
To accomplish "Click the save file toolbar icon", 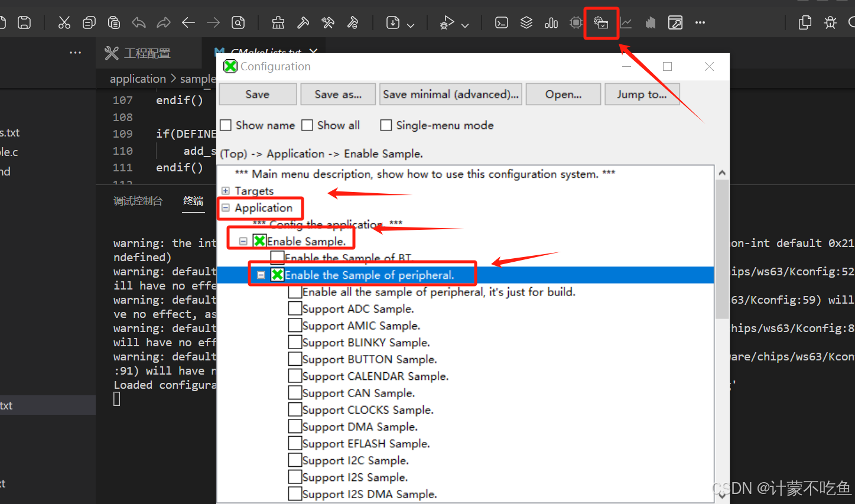I will point(24,23).
